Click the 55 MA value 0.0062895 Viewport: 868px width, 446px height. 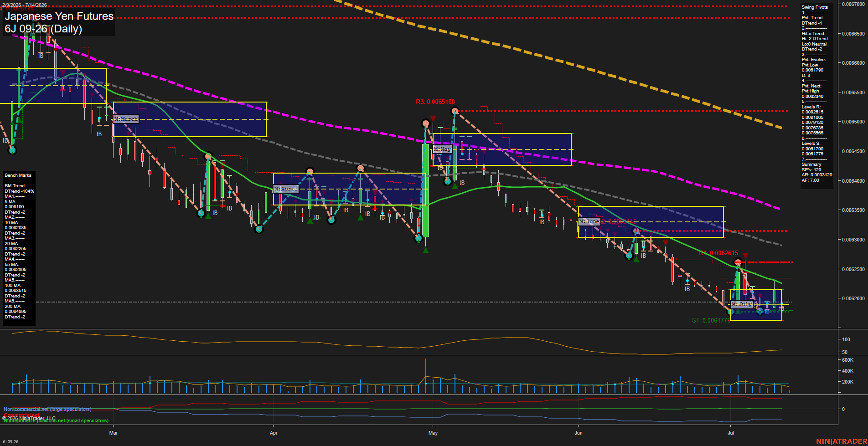click(15, 270)
